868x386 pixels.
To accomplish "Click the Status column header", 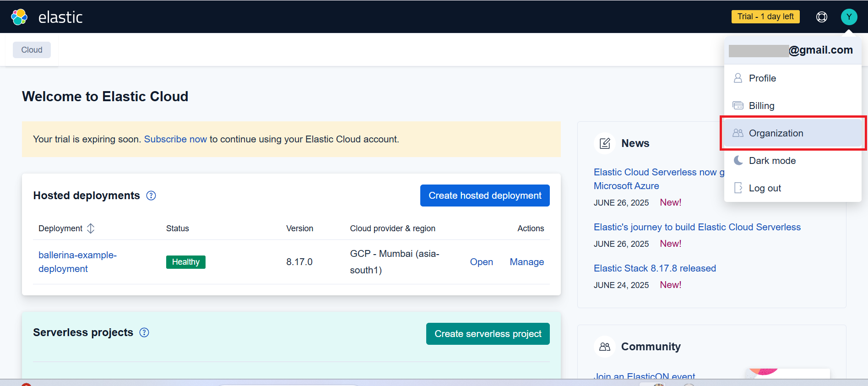I will pyautogui.click(x=178, y=228).
